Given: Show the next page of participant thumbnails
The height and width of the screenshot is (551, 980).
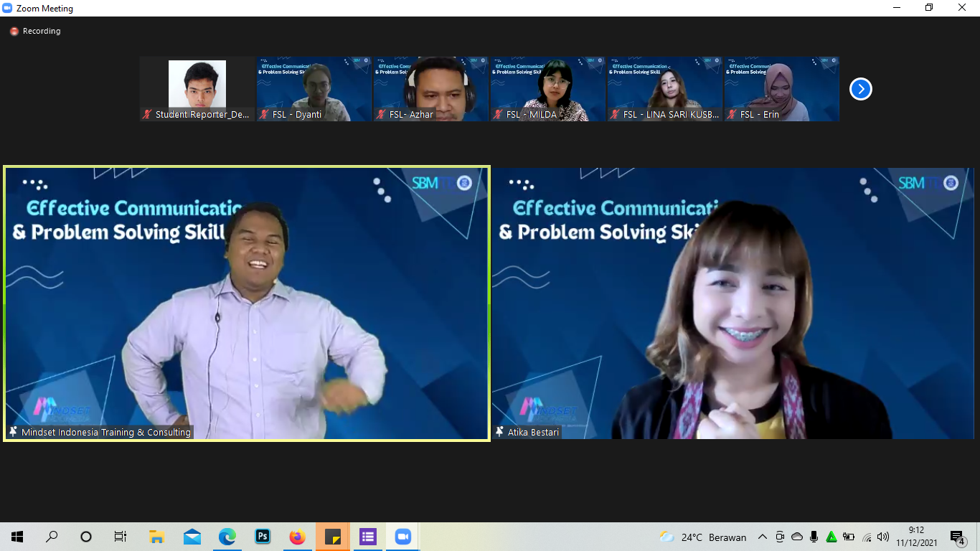Looking at the screenshot, I should [860, 89].
